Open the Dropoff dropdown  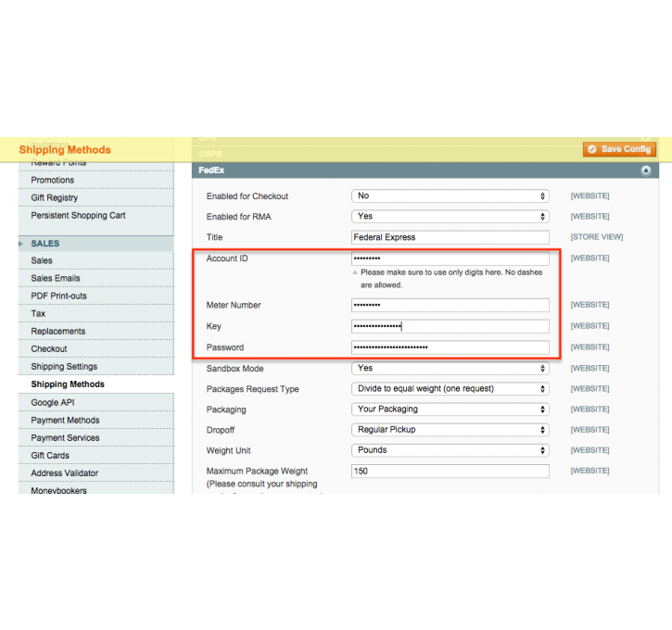450,430
